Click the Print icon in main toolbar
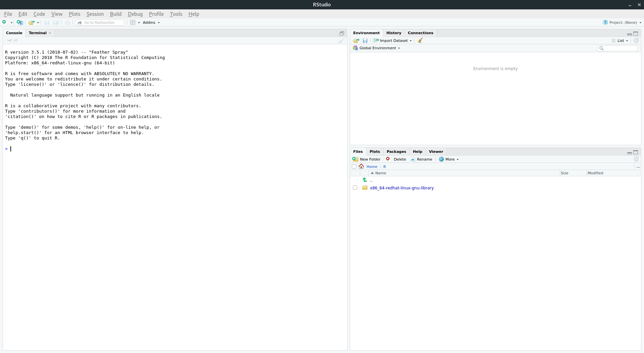The height and width of the screenshot is (353, 644). coord(67,22)
